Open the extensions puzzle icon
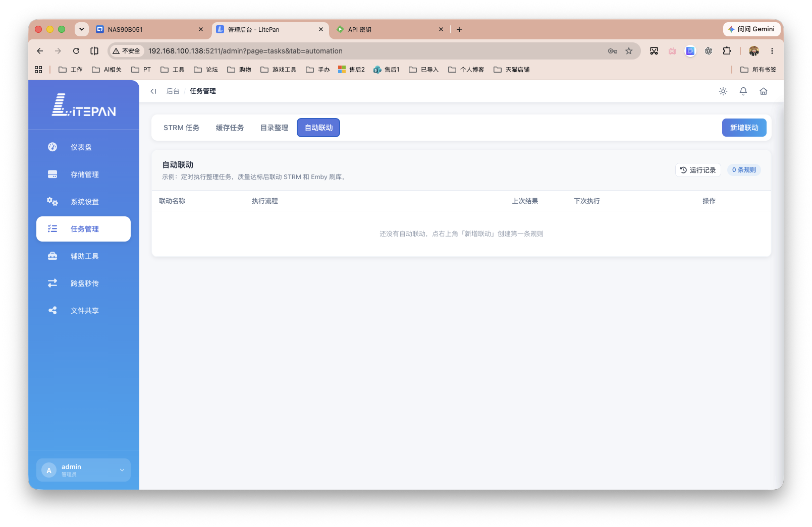Viewport: 812px width, 527px height. 727,51
